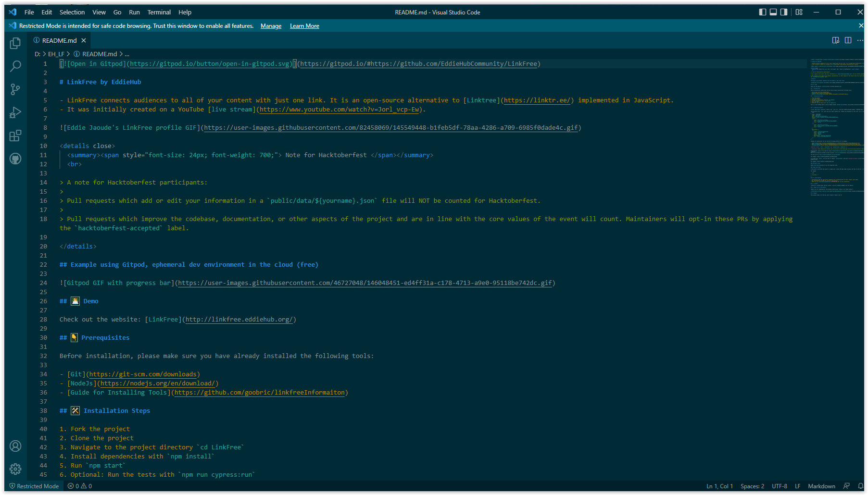Viewport: 868px width, 495px height.
Task: Open the More Actions editor menu
Action: (860, 40)
